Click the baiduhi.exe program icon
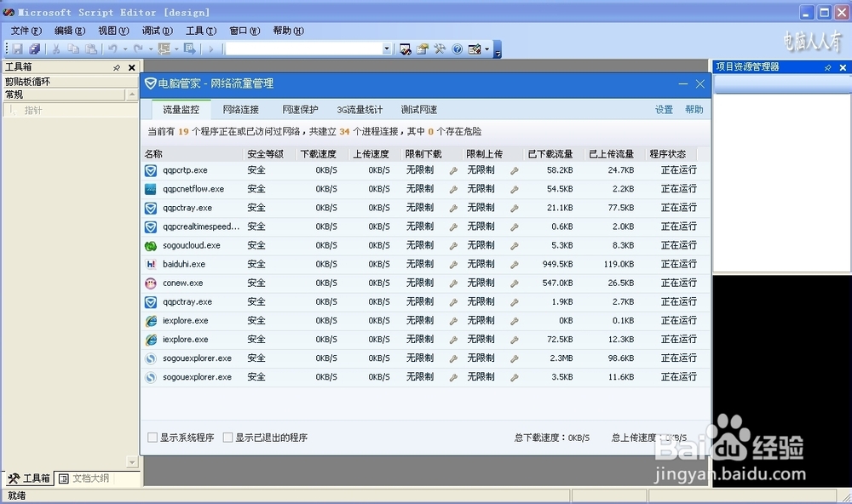 151,264
